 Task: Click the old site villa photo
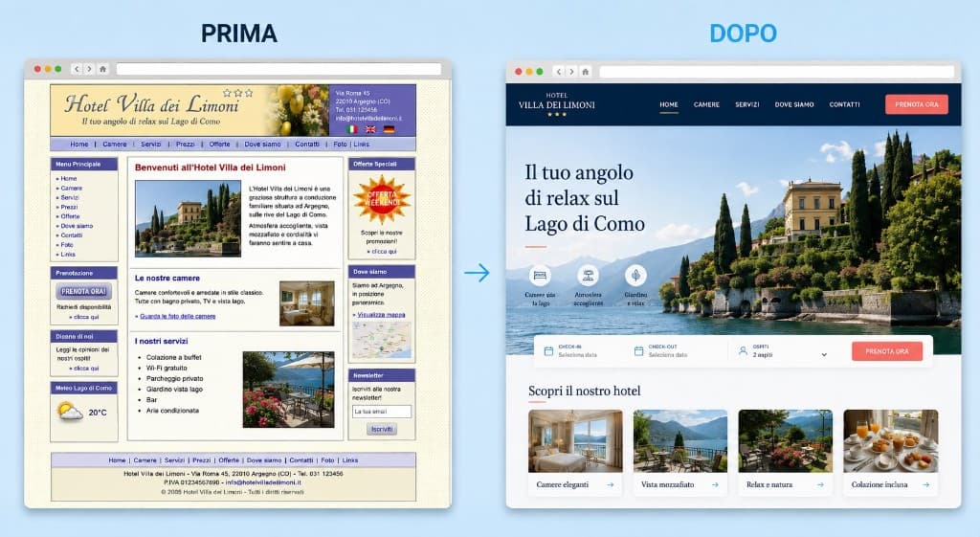point(188,219)
